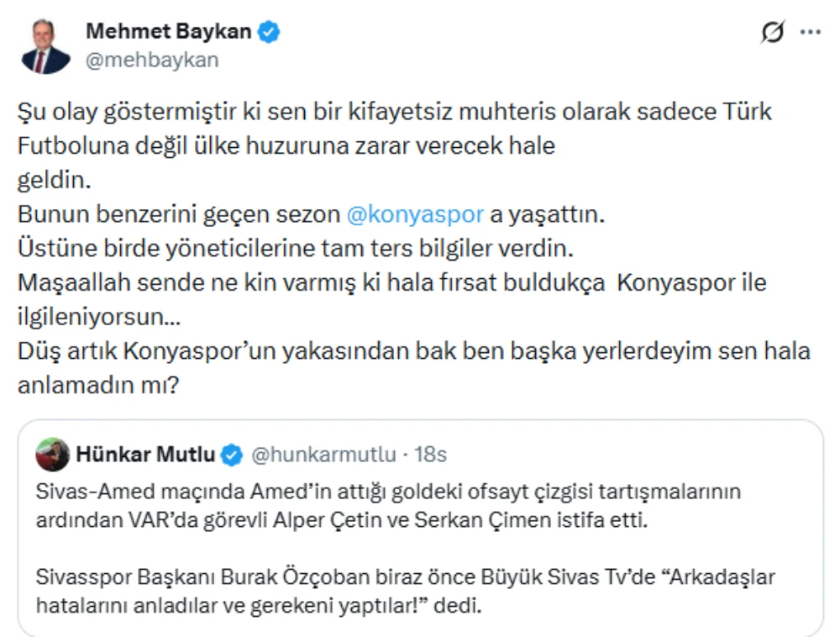Open the three-dot more options menu
Image resolution: width=840 pixels, height=637 pixels.
810,33
